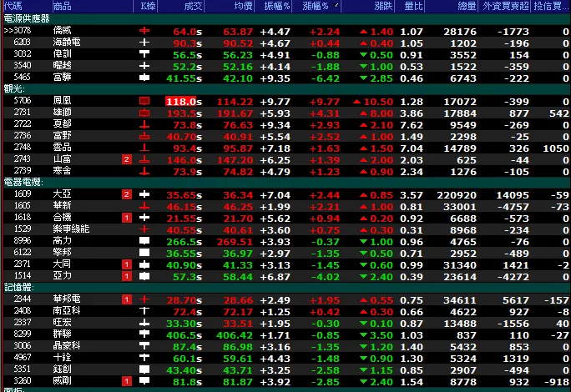Click the red number 2 badge beside 大亞
This screenshot has width=571, height=392.
(x=126, y=194)
